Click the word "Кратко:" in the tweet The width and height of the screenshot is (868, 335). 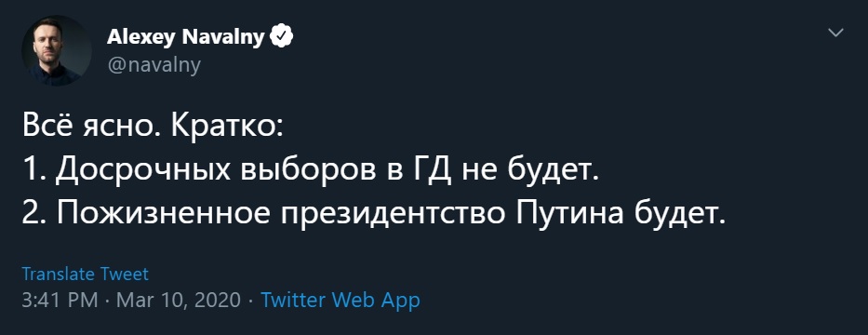pos(227,127)
